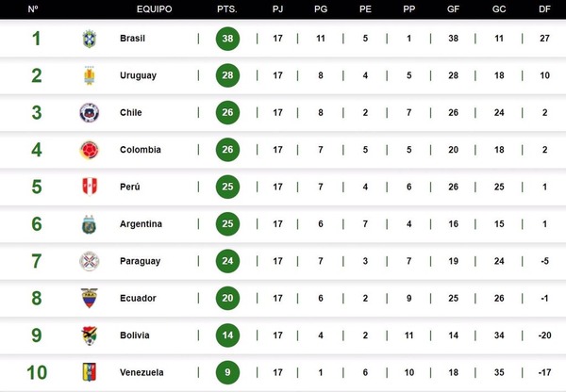Click Venezuela's green 9 points circle
Image resolution: width=566 pixels, height=392 pixels.
point(227,372)
